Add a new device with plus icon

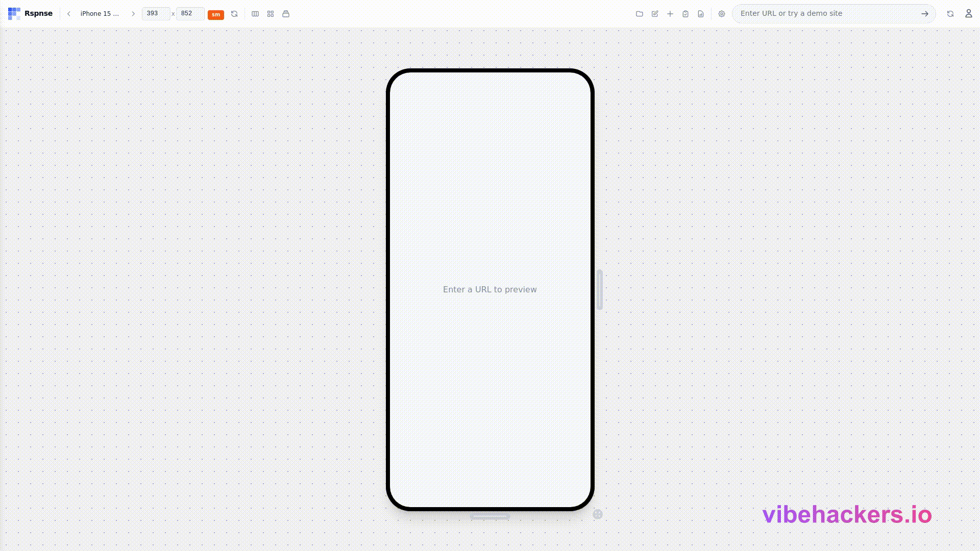670,14
